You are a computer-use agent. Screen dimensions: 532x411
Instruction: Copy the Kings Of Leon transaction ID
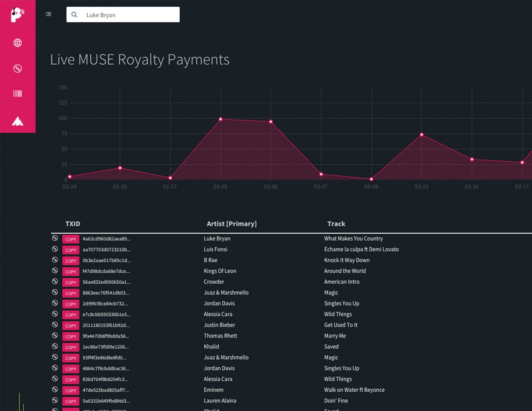coord(71,271)
